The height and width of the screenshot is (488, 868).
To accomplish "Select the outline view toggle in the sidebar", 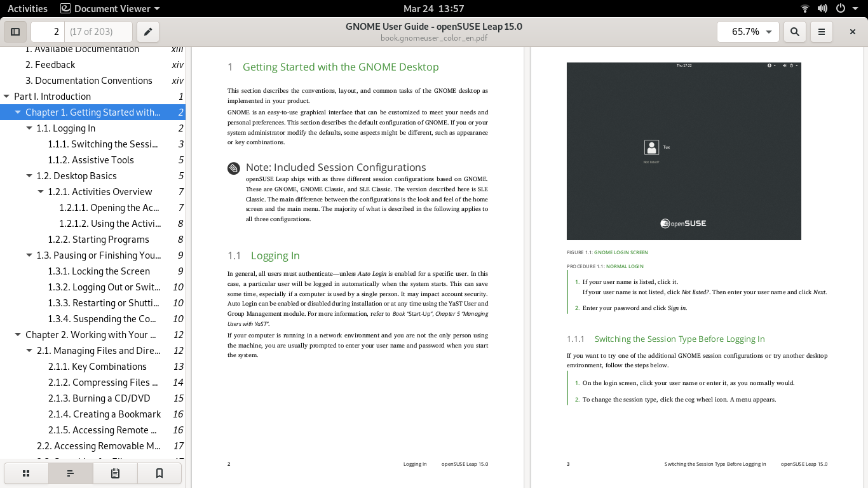I will pos(70,473).
